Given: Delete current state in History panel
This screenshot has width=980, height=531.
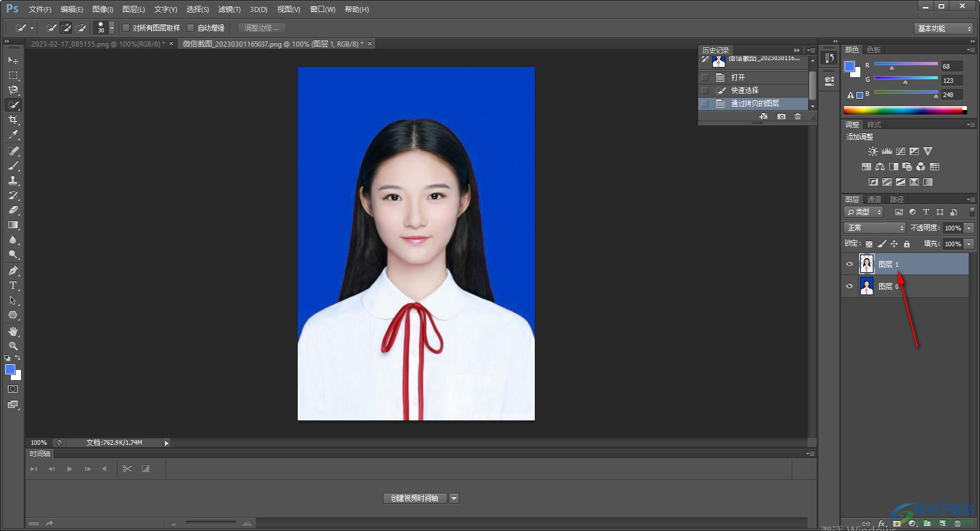Looking at the screenshot, I should [798, 116].
